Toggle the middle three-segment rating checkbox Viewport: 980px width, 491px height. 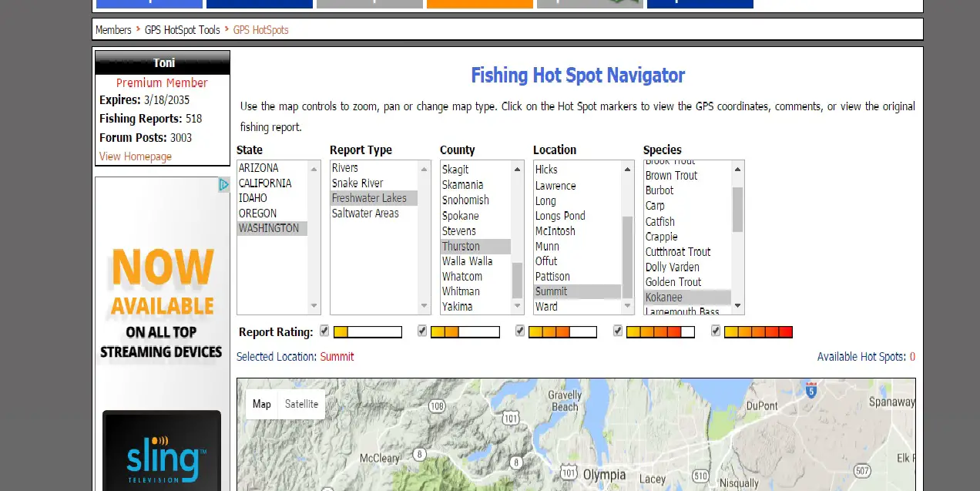tap(520, 331)
